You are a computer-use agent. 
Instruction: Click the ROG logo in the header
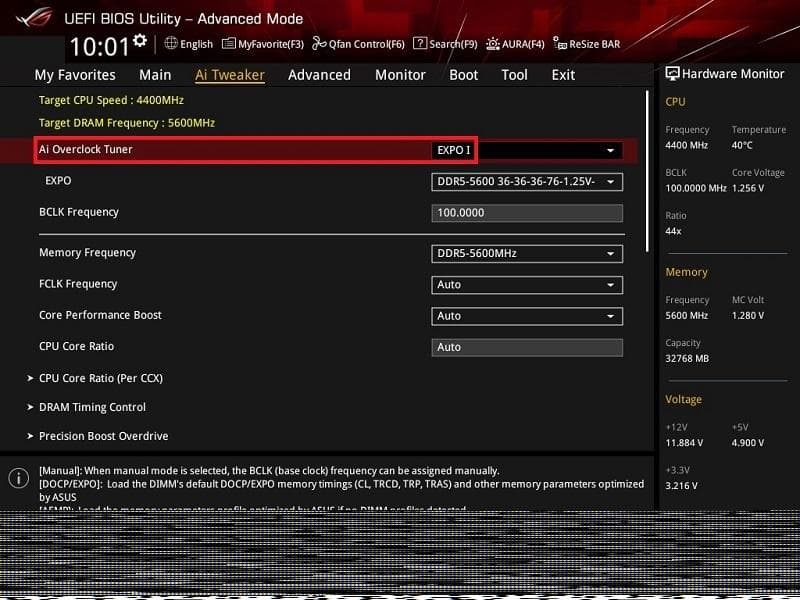point(34,18)
